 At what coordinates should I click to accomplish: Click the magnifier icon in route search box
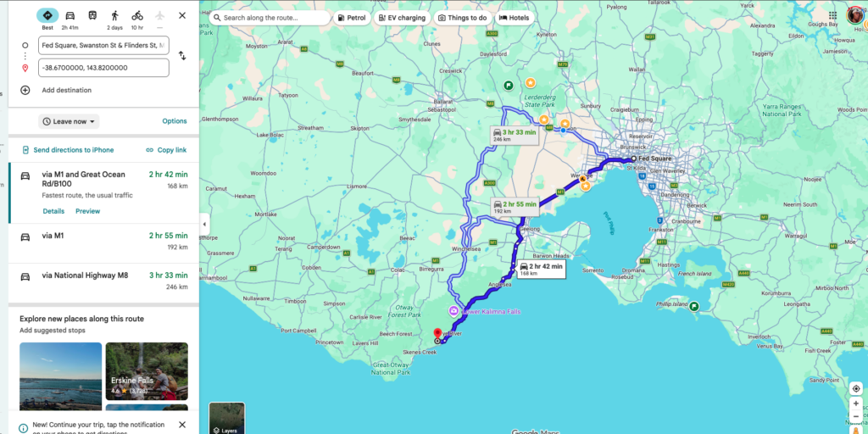click(218, 18)
